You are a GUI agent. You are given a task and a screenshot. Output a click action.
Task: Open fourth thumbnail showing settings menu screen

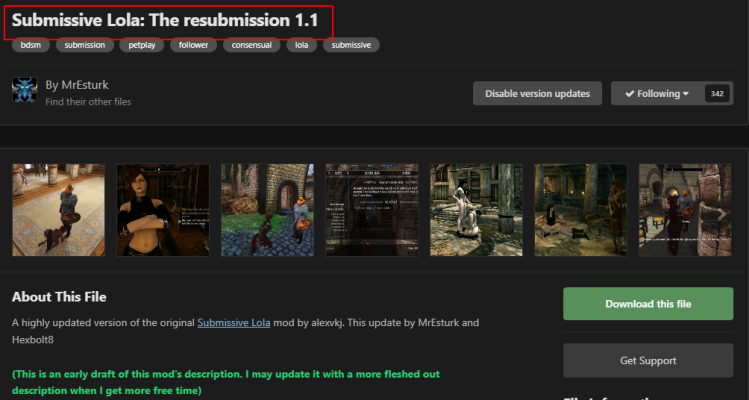click(x=372, y=210)
